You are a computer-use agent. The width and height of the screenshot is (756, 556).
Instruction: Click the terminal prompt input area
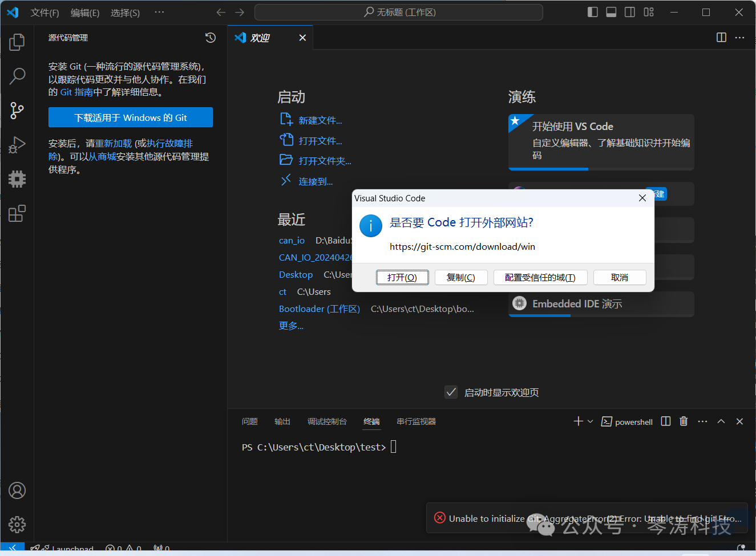coord(393,447)
